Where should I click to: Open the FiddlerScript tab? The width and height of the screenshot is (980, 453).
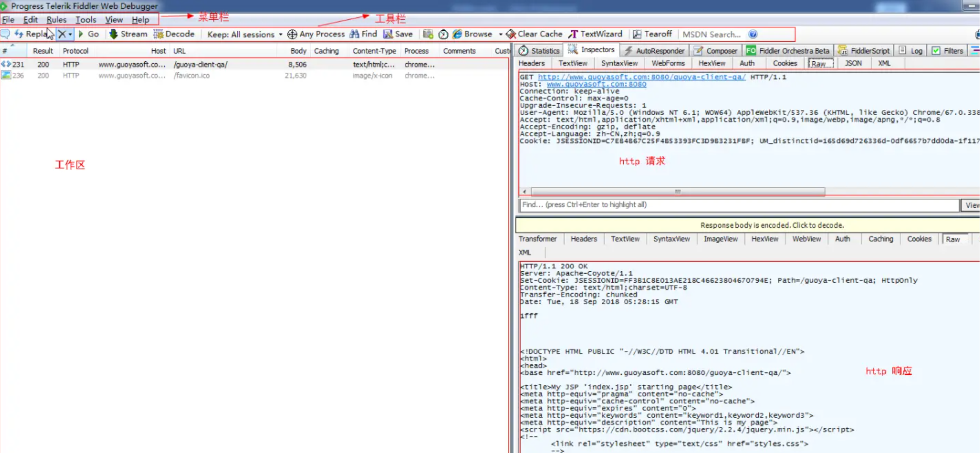pyautogui.click(x=864, y=51)
